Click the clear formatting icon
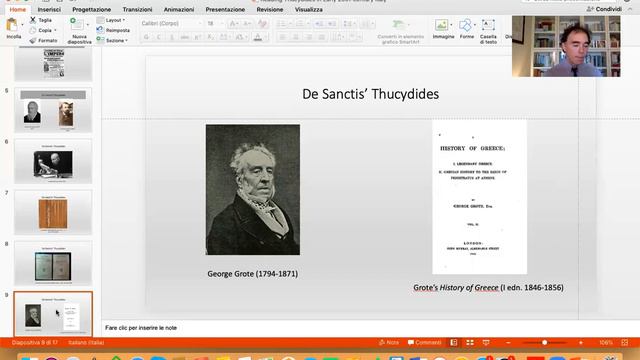Image resolution: width=640 pixels, height=360 pixels. (262, 24)
